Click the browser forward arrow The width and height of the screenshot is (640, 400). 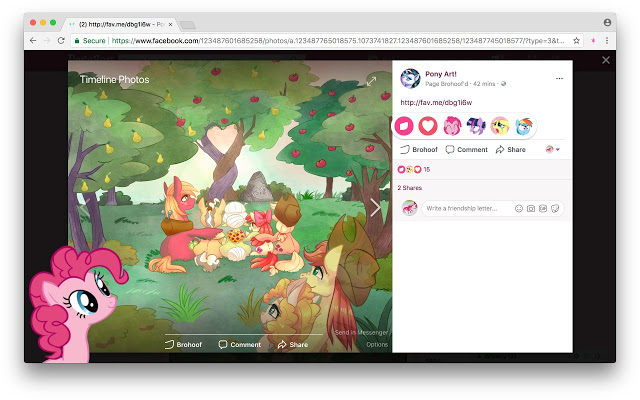pyautogui.click(x=47, y=40)
